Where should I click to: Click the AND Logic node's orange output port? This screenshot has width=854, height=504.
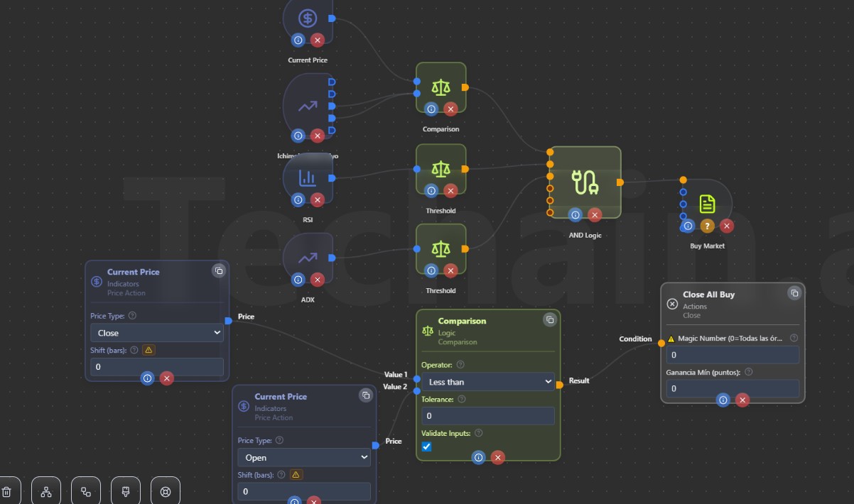tap(620, 182)
